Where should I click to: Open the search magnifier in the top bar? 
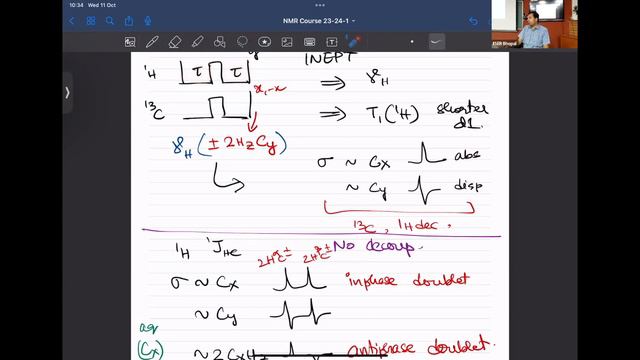coord(109,21)
